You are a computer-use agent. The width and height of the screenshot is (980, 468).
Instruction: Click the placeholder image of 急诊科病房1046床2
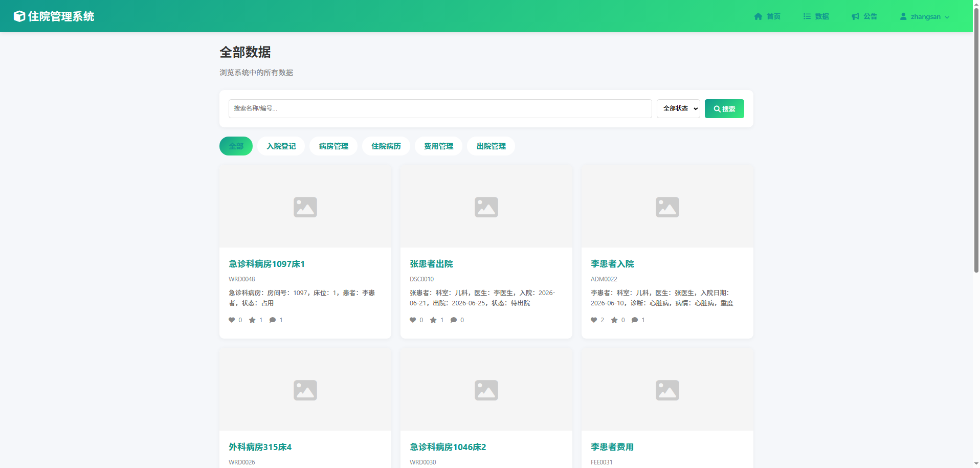pos(486,390)
